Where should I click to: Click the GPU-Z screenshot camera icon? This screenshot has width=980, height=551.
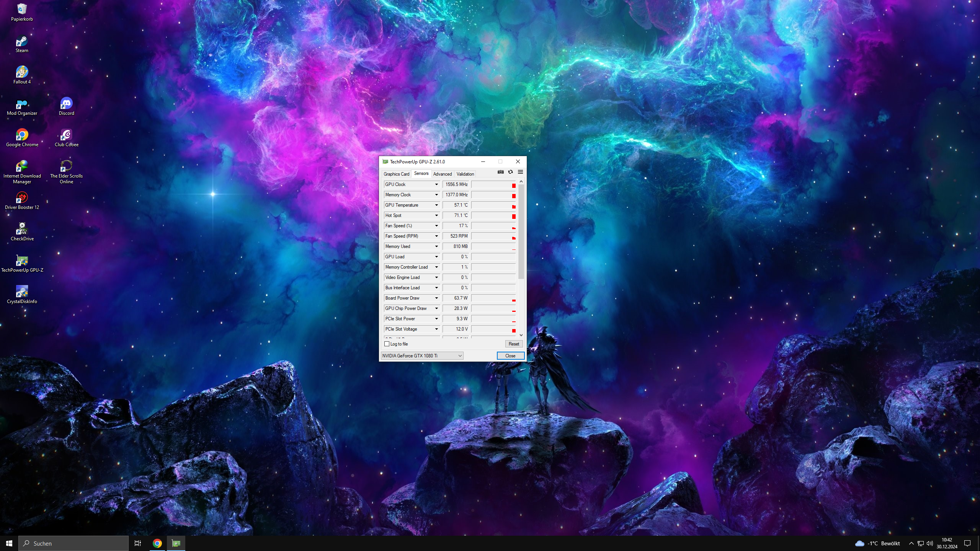(500, 172)
